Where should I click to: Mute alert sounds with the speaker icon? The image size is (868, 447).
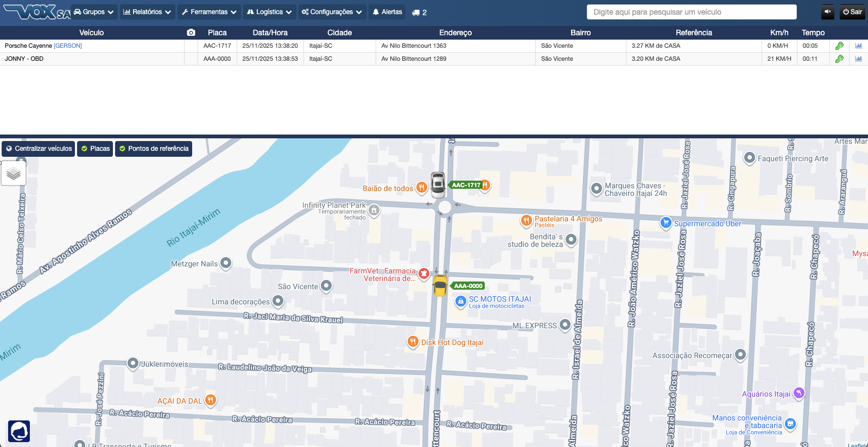pyautogui.click(x=828, y=11)
